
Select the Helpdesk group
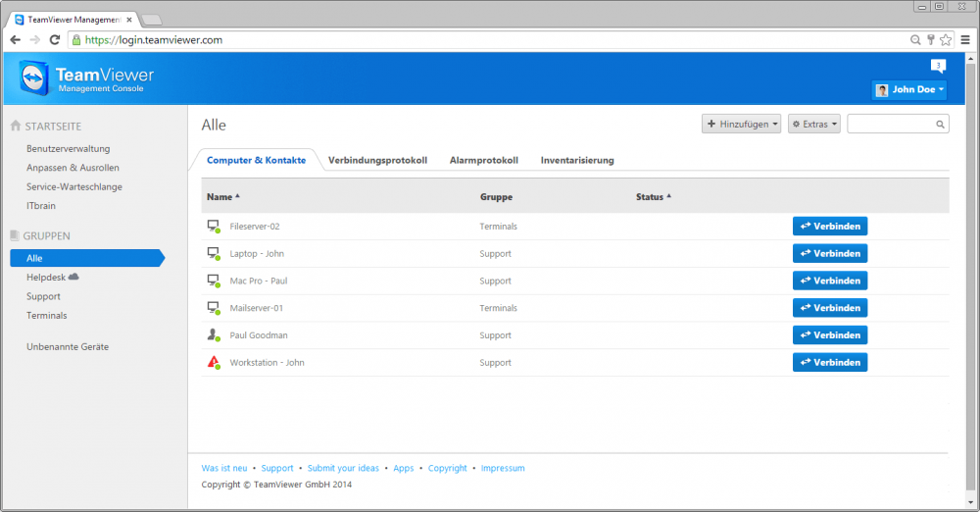pyautogui.click(x=46, y=277)
